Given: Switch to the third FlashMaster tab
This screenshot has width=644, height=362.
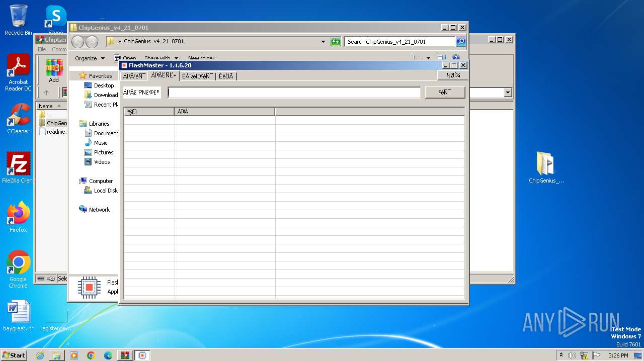Looking at the screenshot, I should tap(198, 76).
